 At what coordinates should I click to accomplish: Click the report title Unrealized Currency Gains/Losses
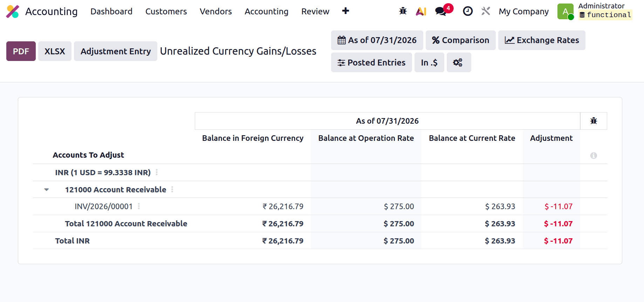coord(238,51)
